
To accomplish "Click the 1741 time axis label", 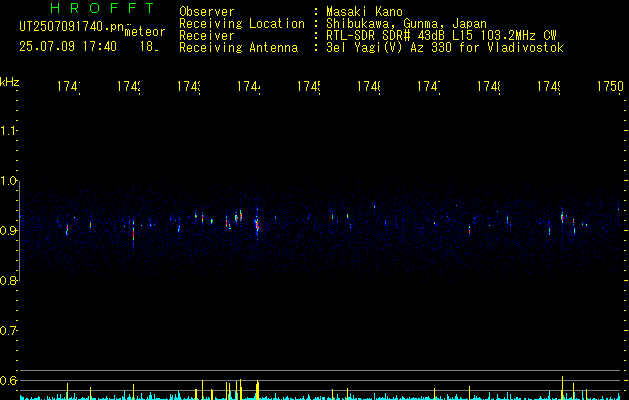I will (x=69, y=87).
